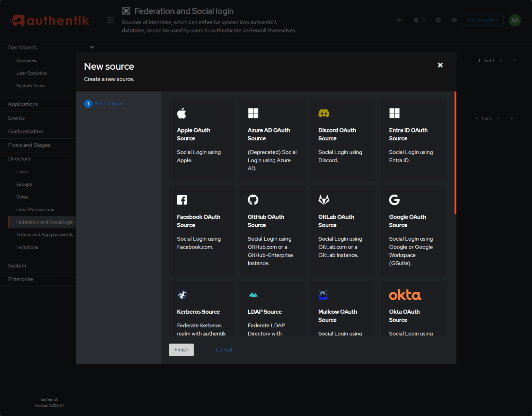Open the API browser icon
The height and width of the screenshot is (416, 532).
point(399,20)
